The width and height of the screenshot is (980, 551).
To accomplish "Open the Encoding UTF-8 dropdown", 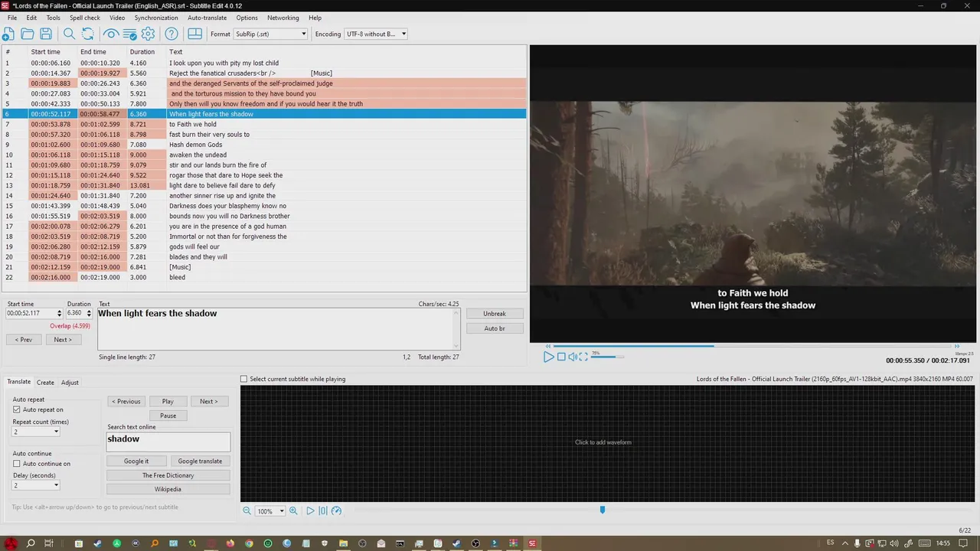I will coord(376,34).
